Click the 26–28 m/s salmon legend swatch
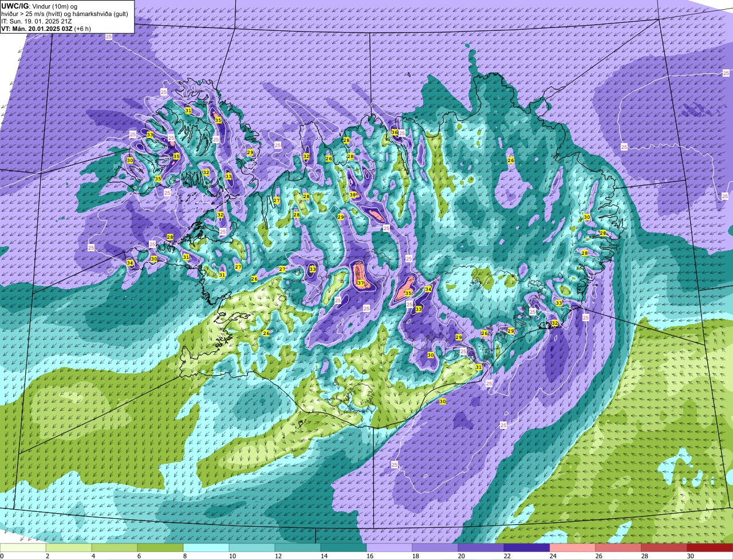The width and height of the screenshot is (733, 560). (x=618, y=548)
